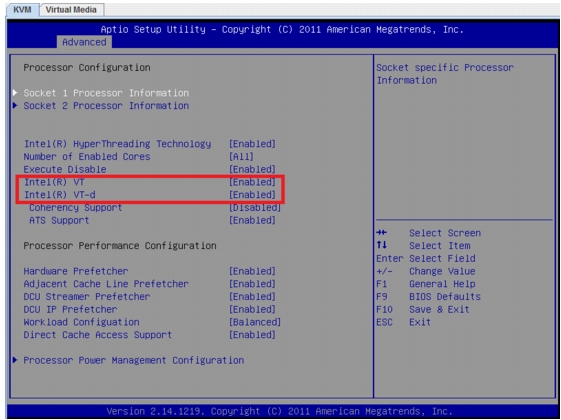The image size is (561, 420).
Task: Toggle HyperThreading [Enabled] value
Action: [252, 144]
